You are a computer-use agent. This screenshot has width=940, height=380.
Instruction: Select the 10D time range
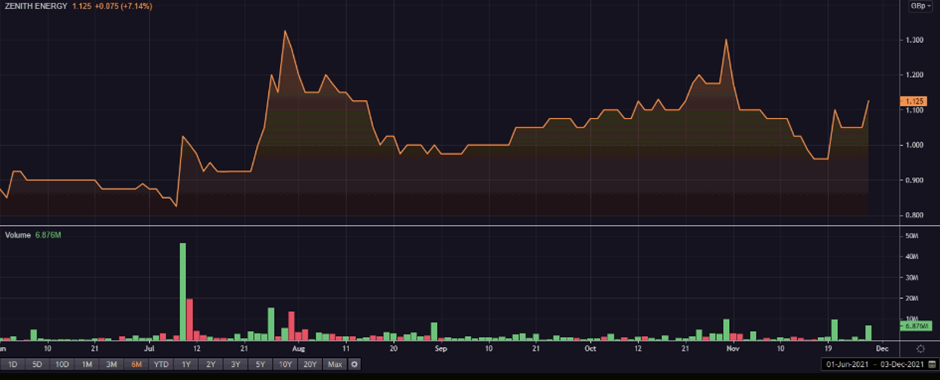[x=62, y=364]
